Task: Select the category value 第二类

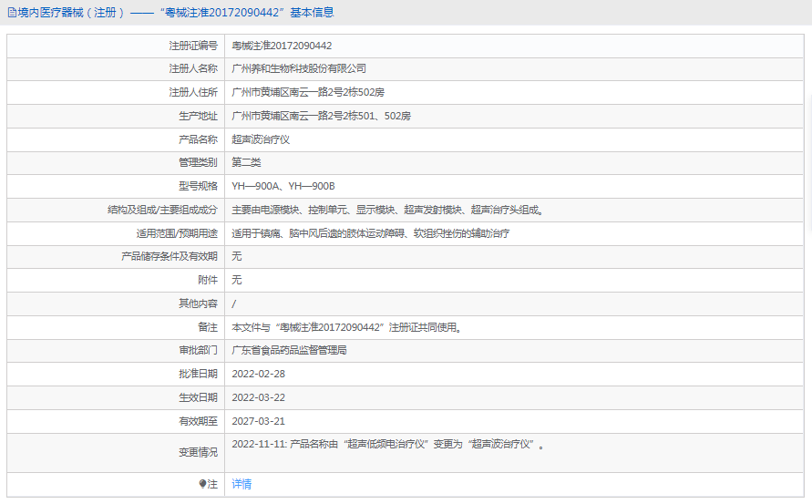Action: 246,162
